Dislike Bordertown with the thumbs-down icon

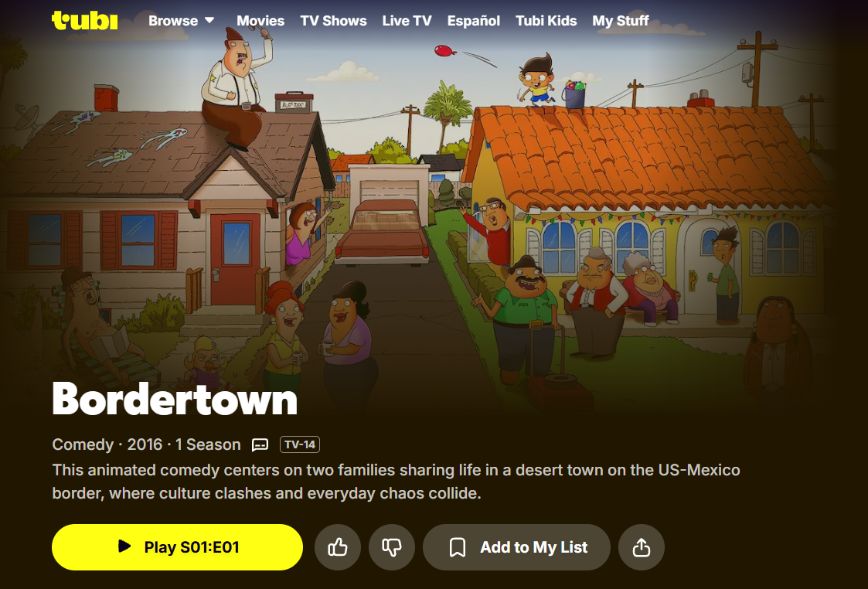tap(392, 547)
